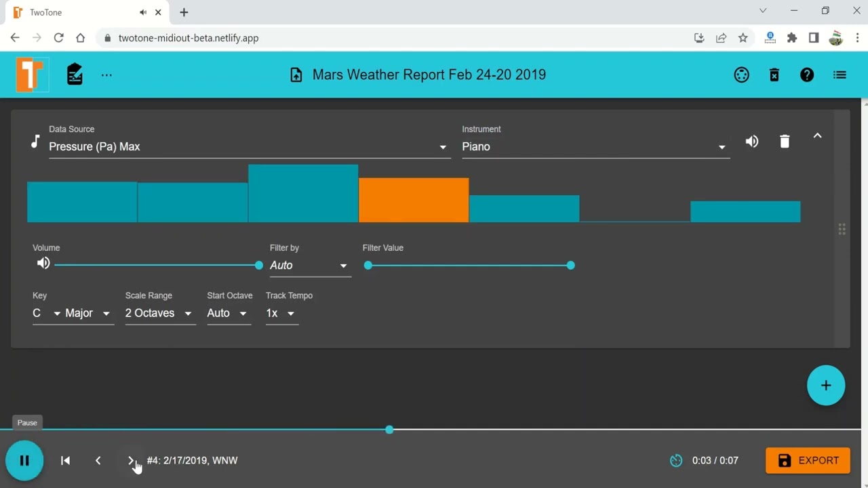This screenshot has width=868, height=488.
Task: Click the EXPORT button
Action: click(x=808, y=460)
